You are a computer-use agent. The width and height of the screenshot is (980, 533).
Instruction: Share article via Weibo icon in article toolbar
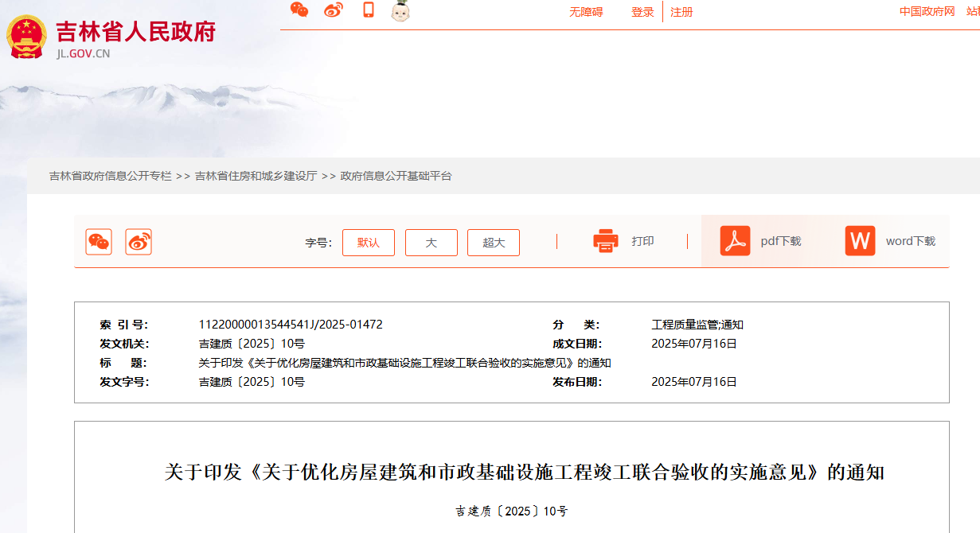click(137, 241)
